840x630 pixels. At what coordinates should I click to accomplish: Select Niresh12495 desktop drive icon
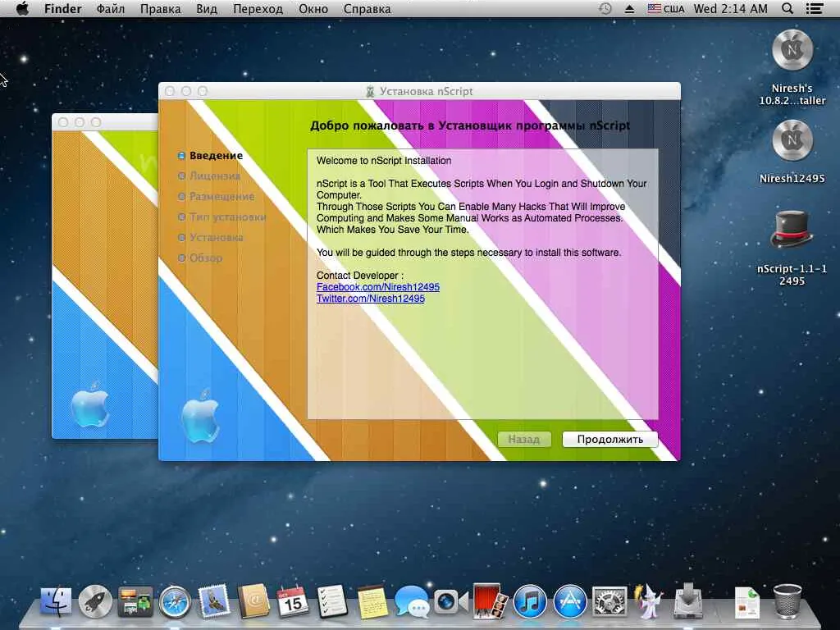pyautogui.click(x=792, y=139)
